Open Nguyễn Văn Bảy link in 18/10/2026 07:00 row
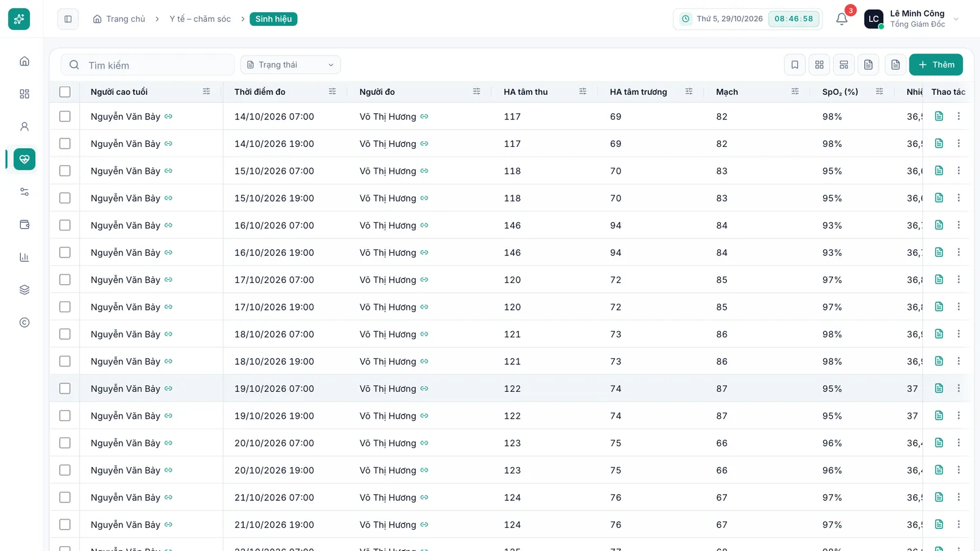 168,334
